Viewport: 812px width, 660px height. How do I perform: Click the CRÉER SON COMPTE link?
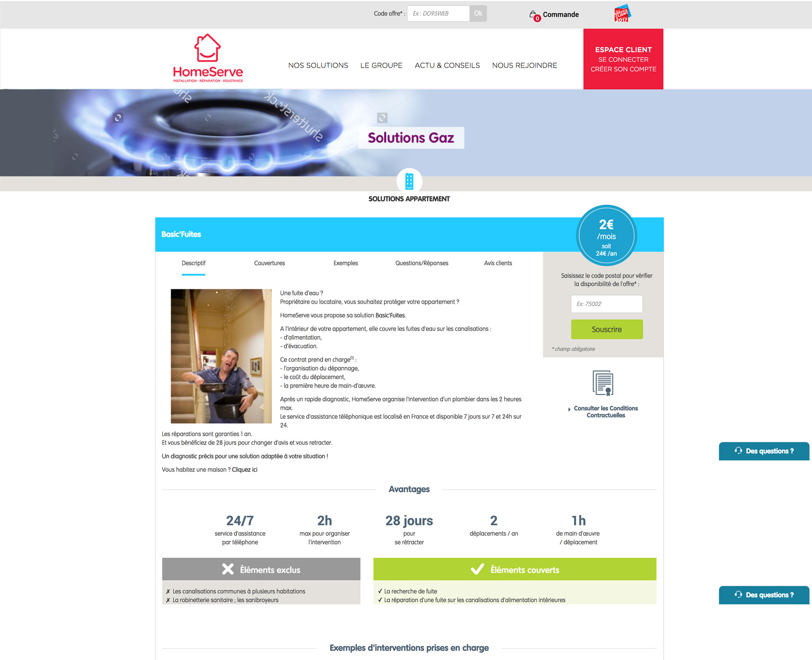623,69
